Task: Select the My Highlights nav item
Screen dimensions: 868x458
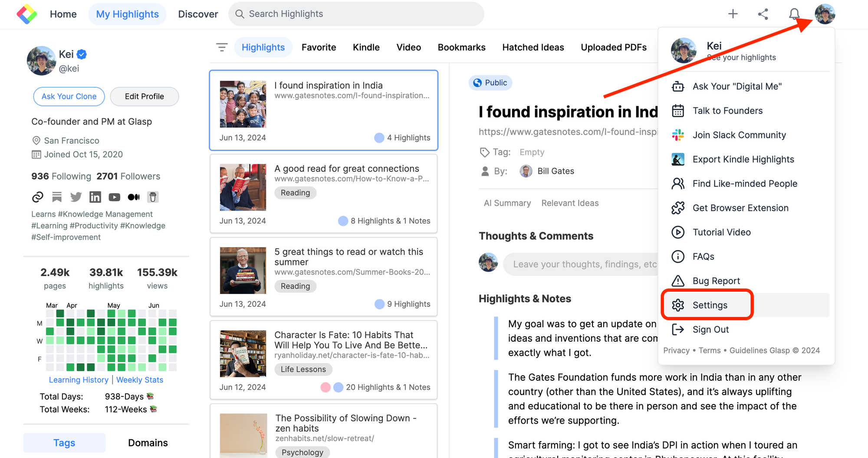Action: (128, 14)
